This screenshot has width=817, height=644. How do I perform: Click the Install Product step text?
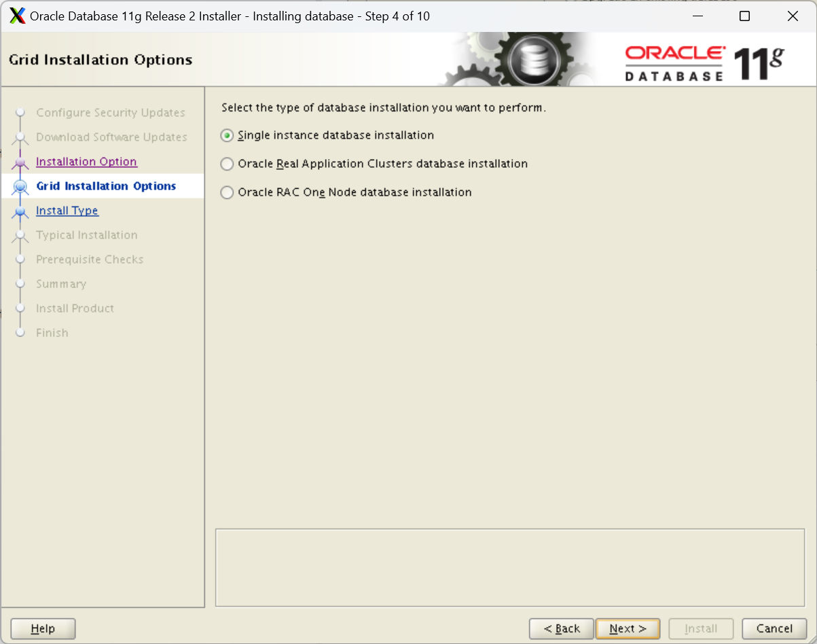click(x=75, y=308)
